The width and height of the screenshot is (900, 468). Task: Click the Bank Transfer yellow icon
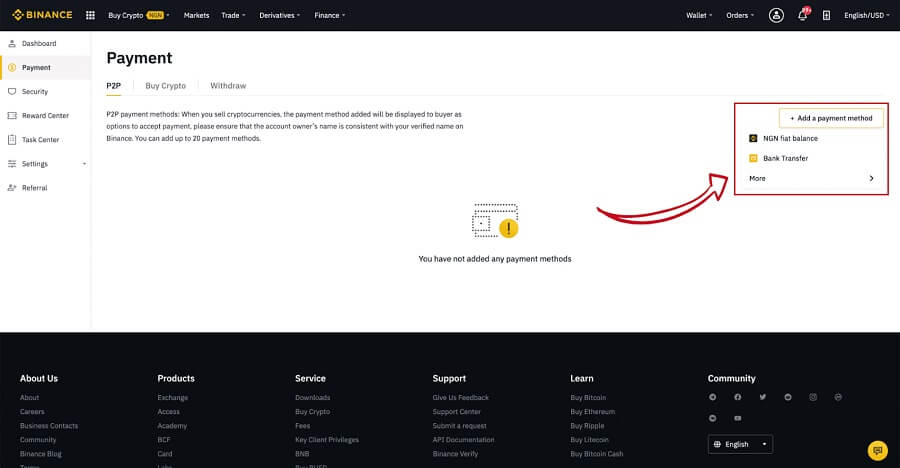click(753, 158)
